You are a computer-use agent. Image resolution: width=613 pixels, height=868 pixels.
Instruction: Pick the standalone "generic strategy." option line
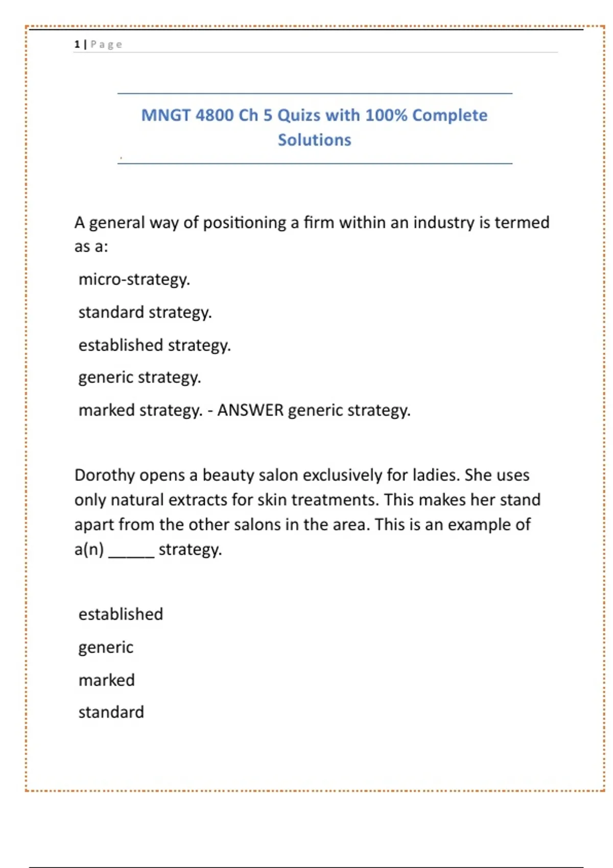click(x=139, y=377)
